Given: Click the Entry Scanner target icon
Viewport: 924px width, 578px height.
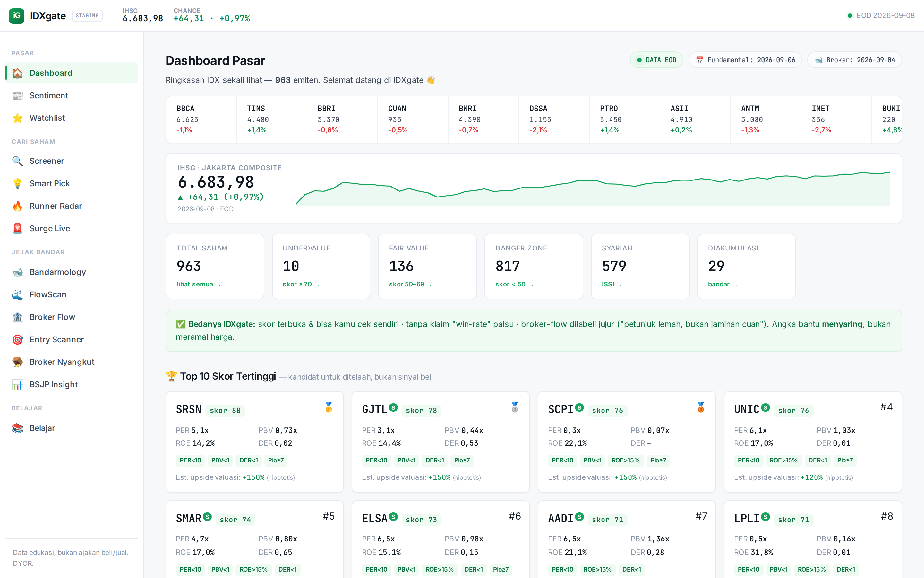Looking at the screenshot, I should [x=18, y=339].
